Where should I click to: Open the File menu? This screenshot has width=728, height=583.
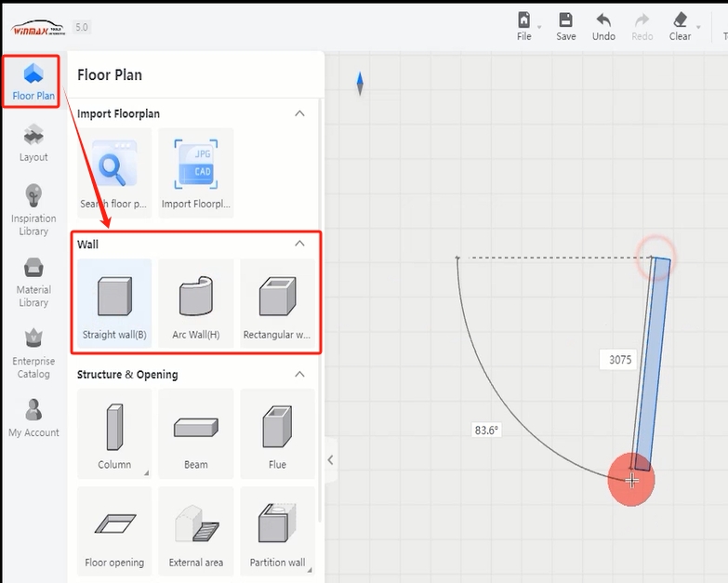524,26
